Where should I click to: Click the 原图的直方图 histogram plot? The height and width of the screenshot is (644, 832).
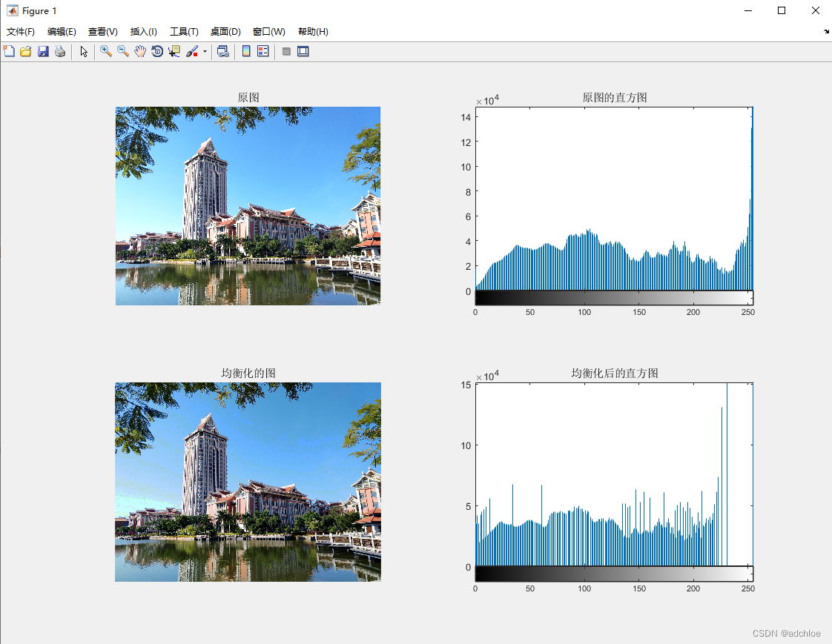pos(614,199)
